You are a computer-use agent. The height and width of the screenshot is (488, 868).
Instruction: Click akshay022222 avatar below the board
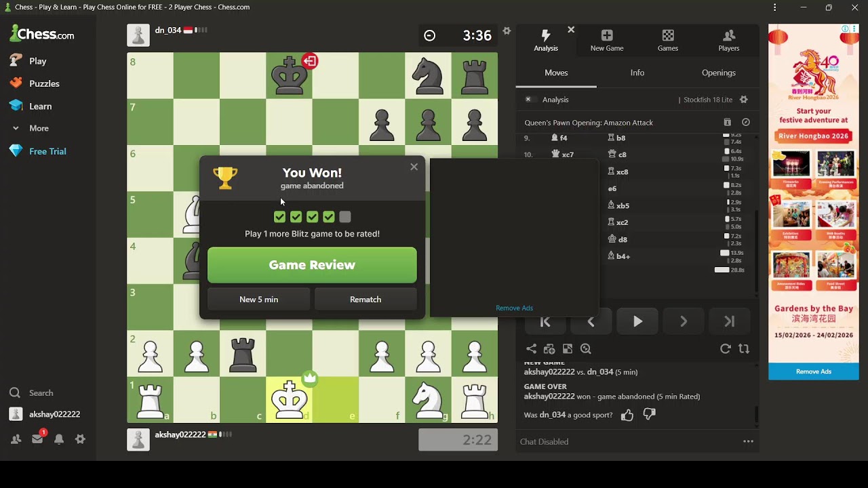point(138,439)
